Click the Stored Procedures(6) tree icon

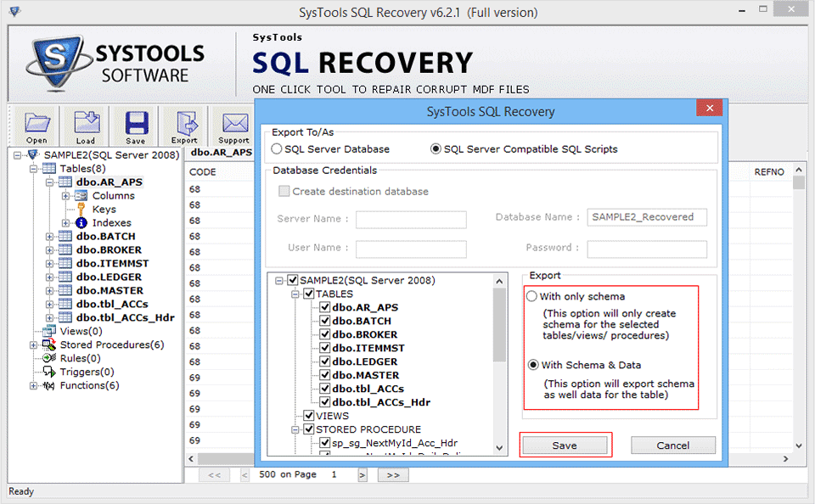[49, 345]
